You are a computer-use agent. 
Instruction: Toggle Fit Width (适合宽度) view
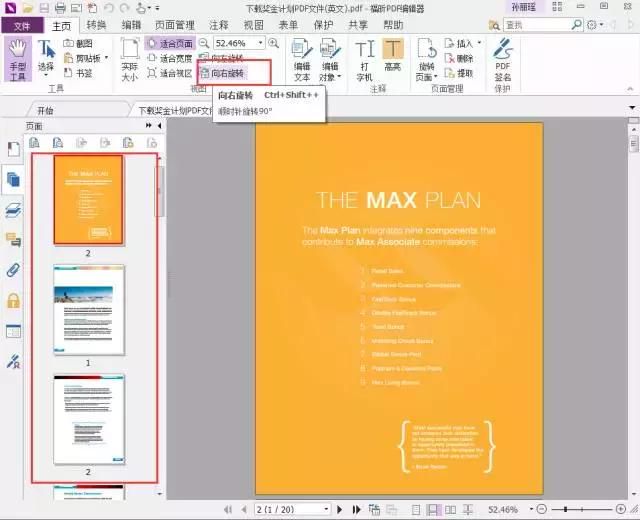point(170,58)
